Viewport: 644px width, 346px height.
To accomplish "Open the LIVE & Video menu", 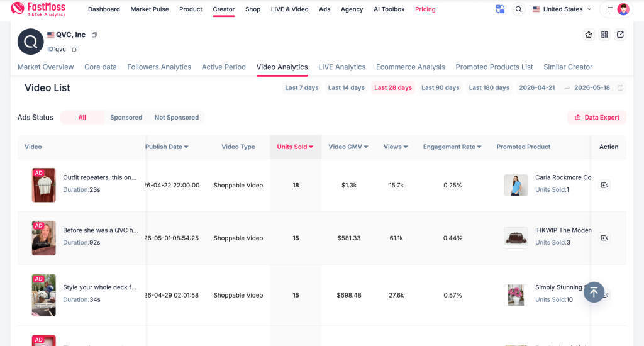I will pos(289,9).
